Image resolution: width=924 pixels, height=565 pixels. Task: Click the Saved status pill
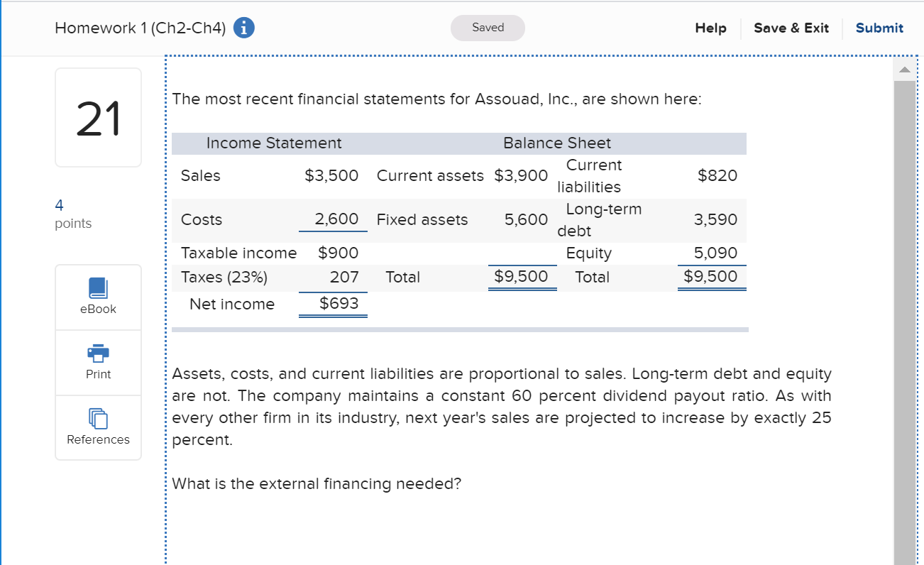(x=488, y=28)
